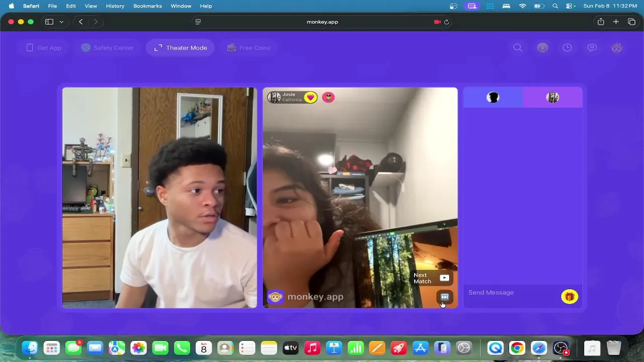Open the Apple menu
The width and height of the screenshot is (644, 362).
11,6
